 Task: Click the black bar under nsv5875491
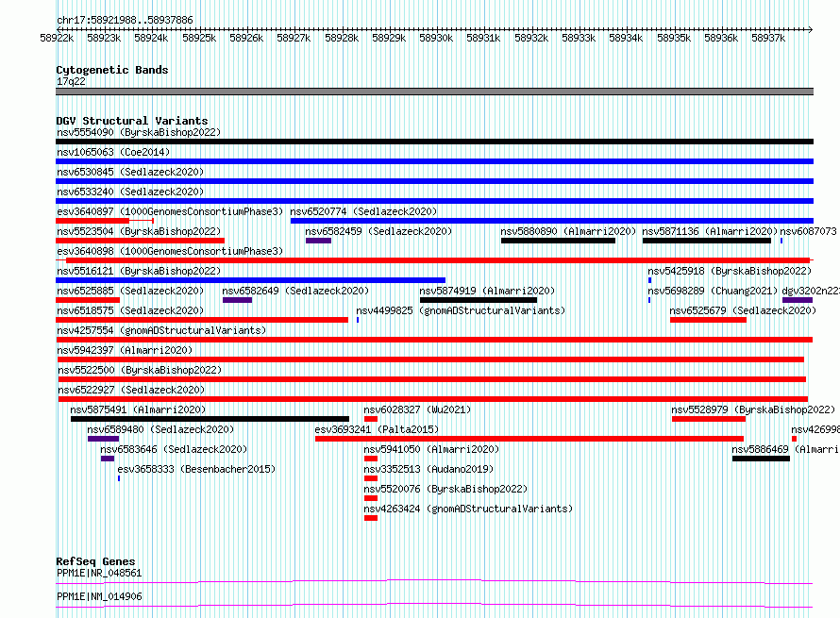tap(210, 419)
